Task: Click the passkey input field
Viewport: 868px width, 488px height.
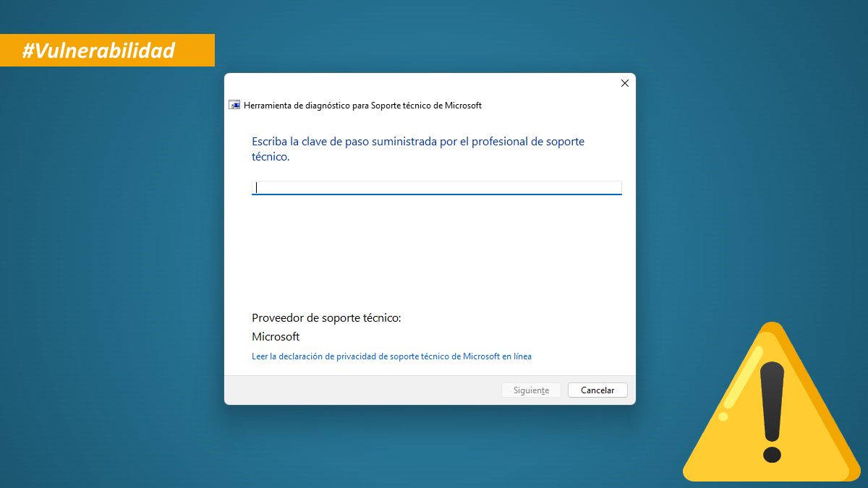Action: pos(436,188)
